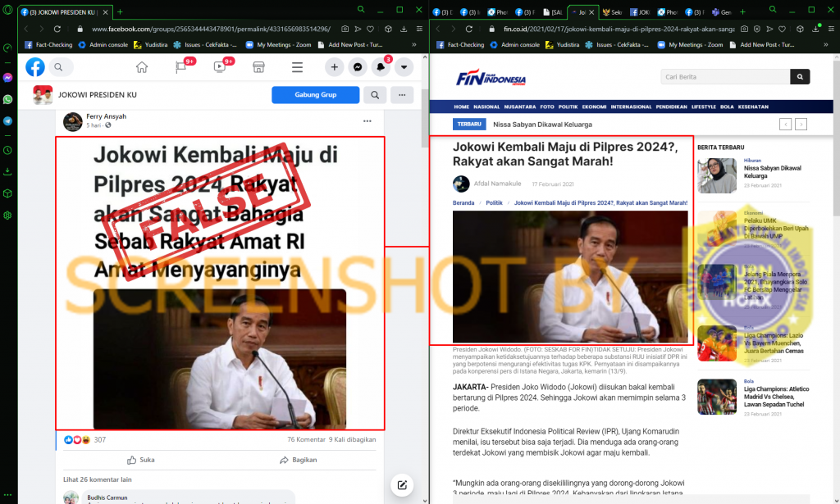Open Fact-Checking bookmark in left window
The width and height of the screenshot is (840, 504).
pos(48,45)
